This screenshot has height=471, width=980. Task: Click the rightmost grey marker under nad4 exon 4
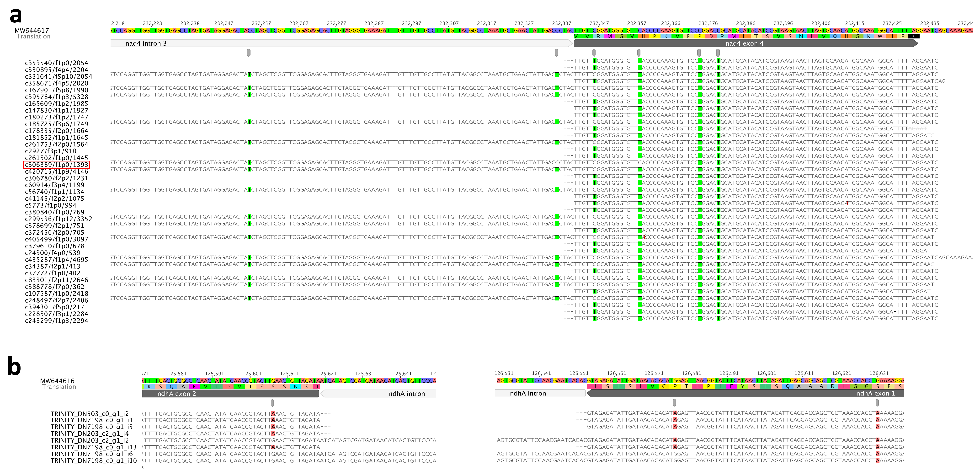point(718,53)
